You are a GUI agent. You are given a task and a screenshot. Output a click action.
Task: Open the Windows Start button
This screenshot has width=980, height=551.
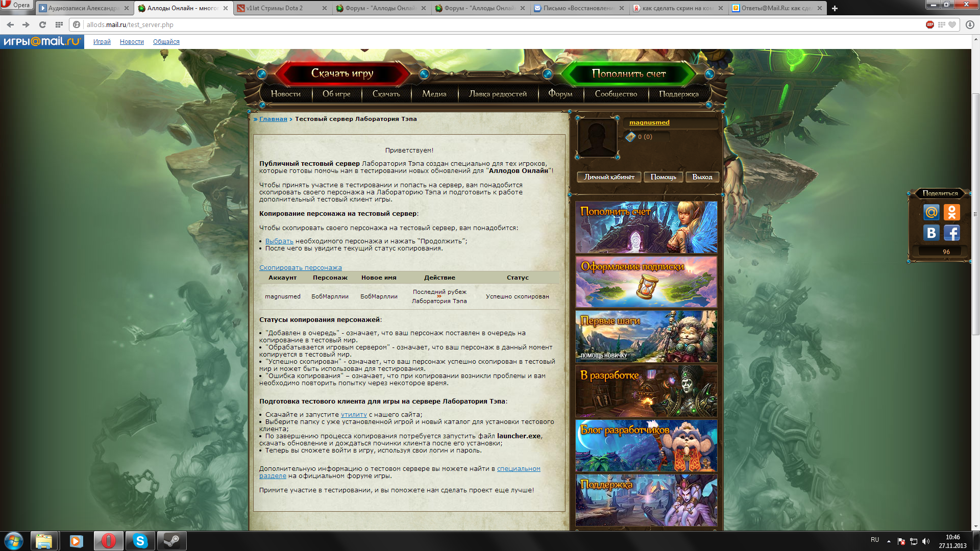(14, 541)
